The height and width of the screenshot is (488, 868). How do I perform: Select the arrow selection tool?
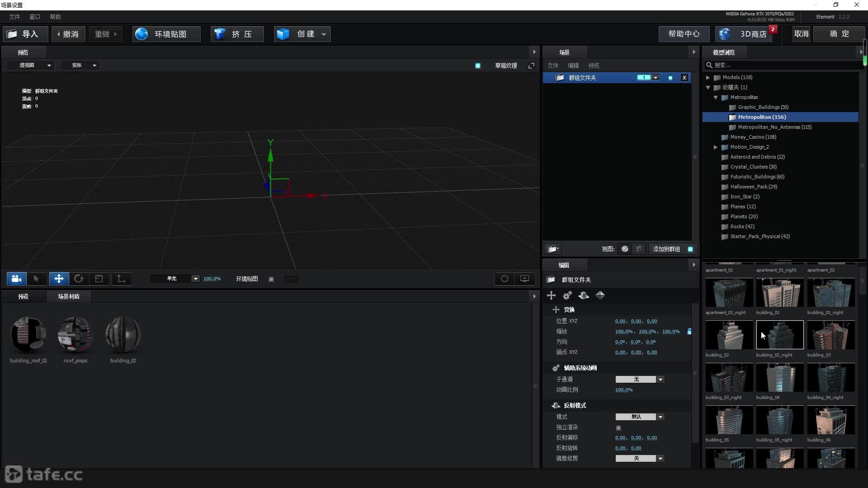(x=36, y=279)
